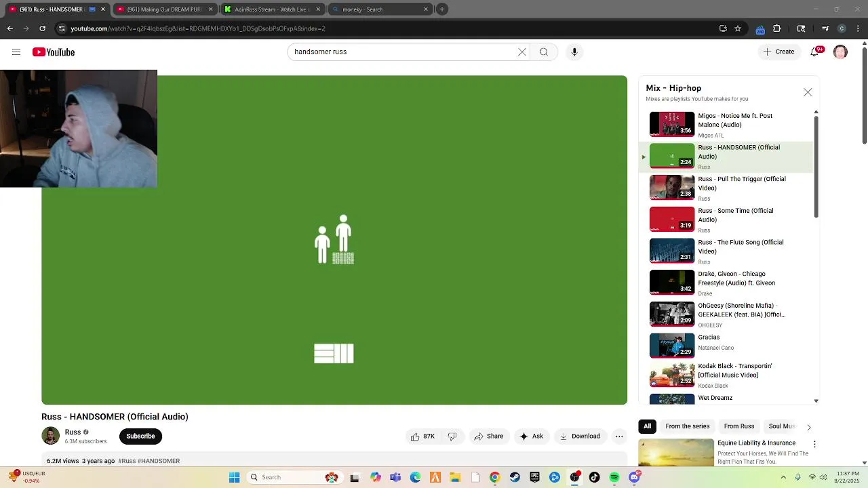Bookmark this page with the star

pos(738,28)
